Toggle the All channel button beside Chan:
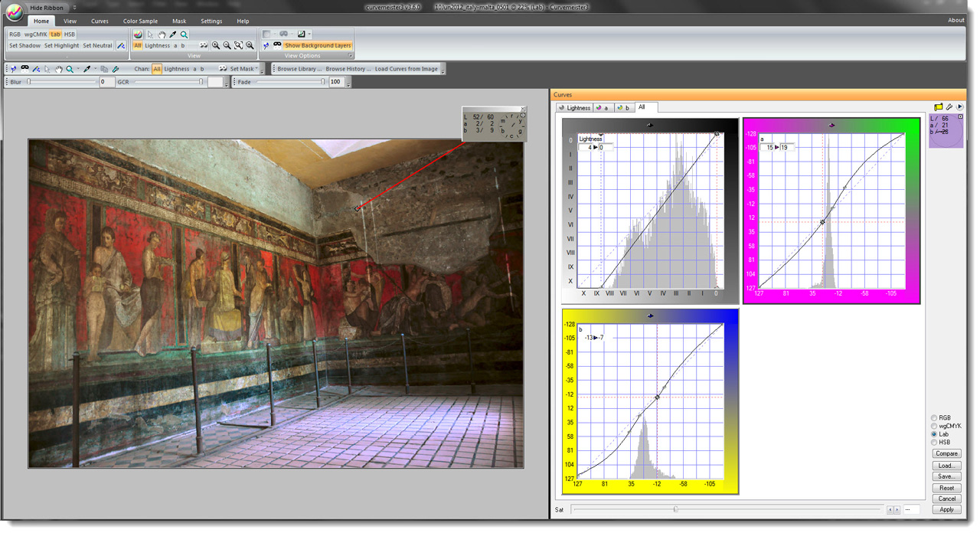Viewport: 980px width, 533px height. [157, 69]
